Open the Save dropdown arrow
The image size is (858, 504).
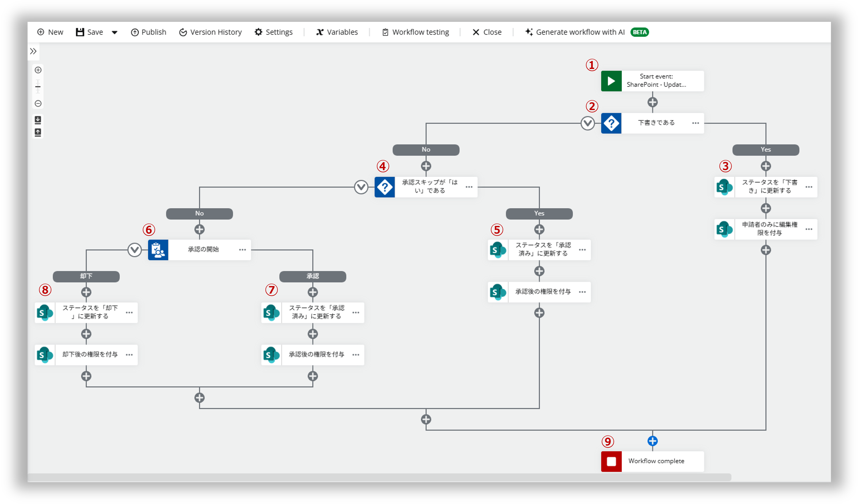pyautogui.click(x=114, y=32)
